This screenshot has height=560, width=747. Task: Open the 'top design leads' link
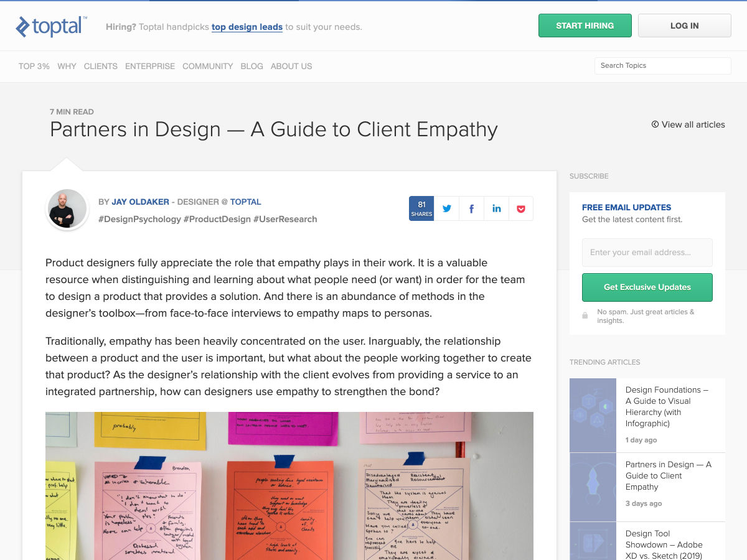pyautogui.click(x=247, y=27)
